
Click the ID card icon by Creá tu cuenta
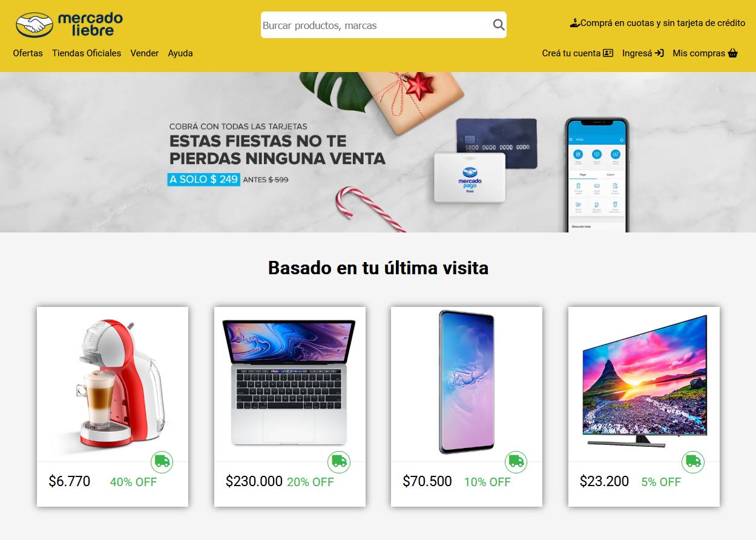pyautogui.click(x=608, y=53)
